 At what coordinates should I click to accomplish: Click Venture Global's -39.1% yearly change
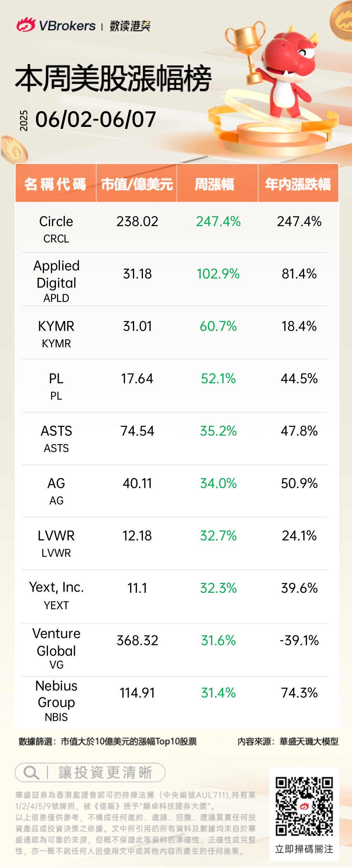[299, 641]
